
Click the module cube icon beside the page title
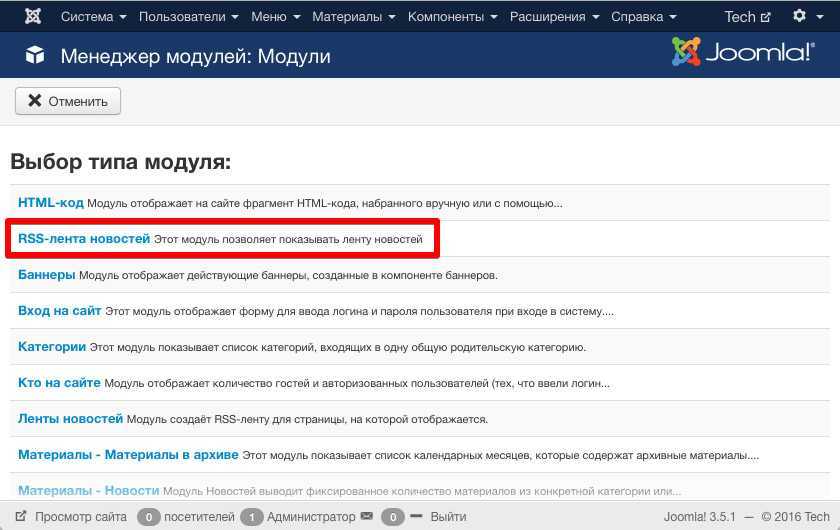coord(35,56)
